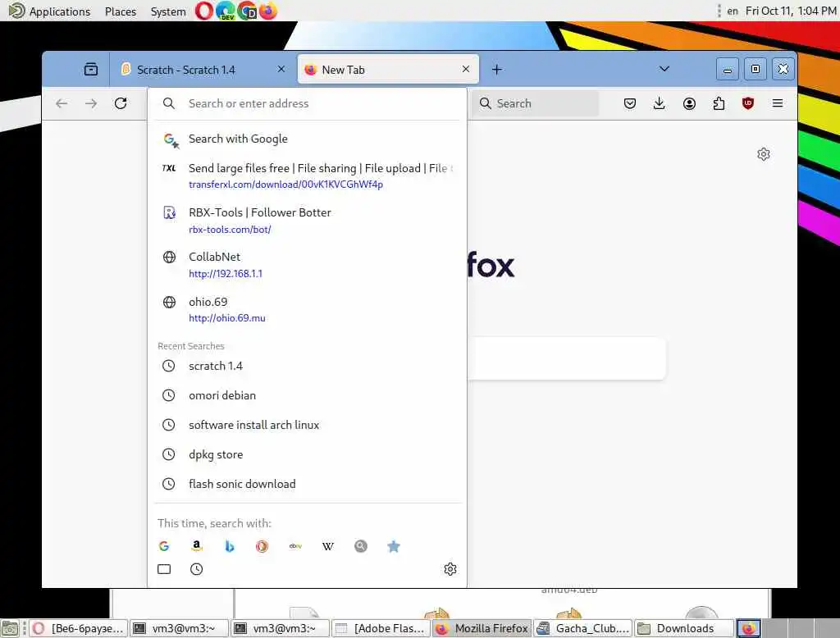The image size is (840, 638).
Task: Click the en keyboard layout indicator
Action: 733,11
